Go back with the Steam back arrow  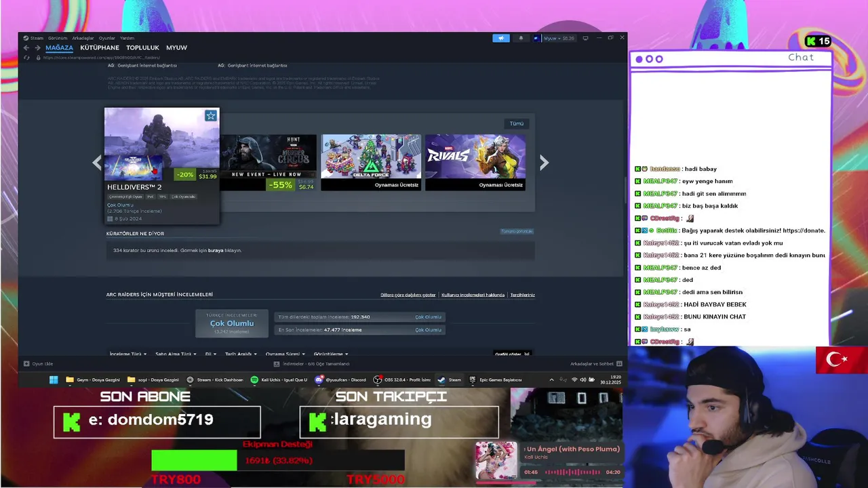tap(26, 47)
